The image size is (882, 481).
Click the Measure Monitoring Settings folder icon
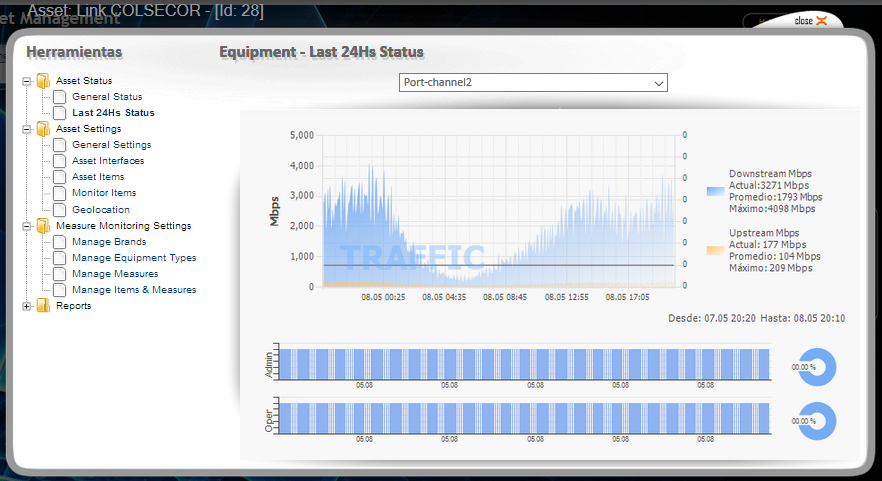pyautogui.click(x=43, y=226)
